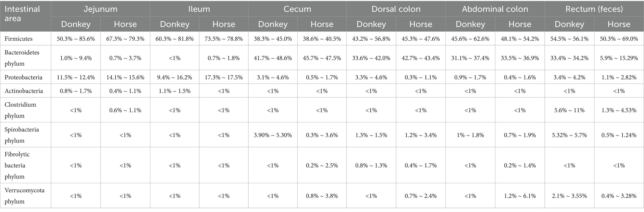Click the 1.2% ~ 6.1% cell
Screen dimensions: 644x212
coord(520,196)
